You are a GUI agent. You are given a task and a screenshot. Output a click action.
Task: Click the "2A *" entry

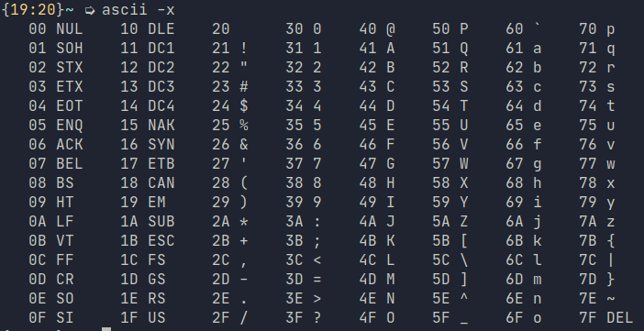230,221
